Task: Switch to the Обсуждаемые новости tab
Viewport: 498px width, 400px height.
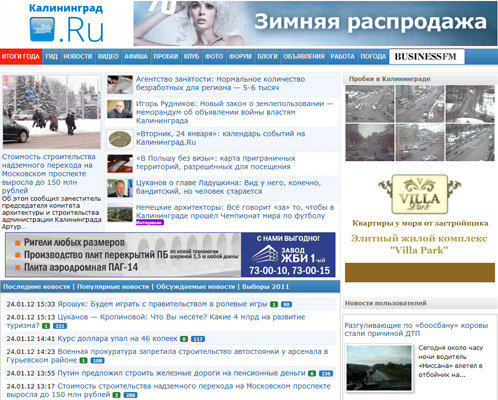Action: (195, 287)
